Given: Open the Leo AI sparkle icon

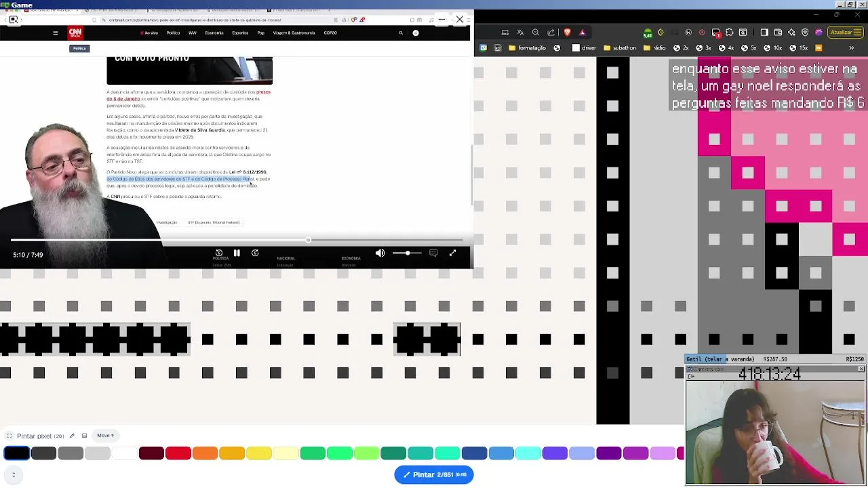Looking at the screenshot, I should click(791, 32).
